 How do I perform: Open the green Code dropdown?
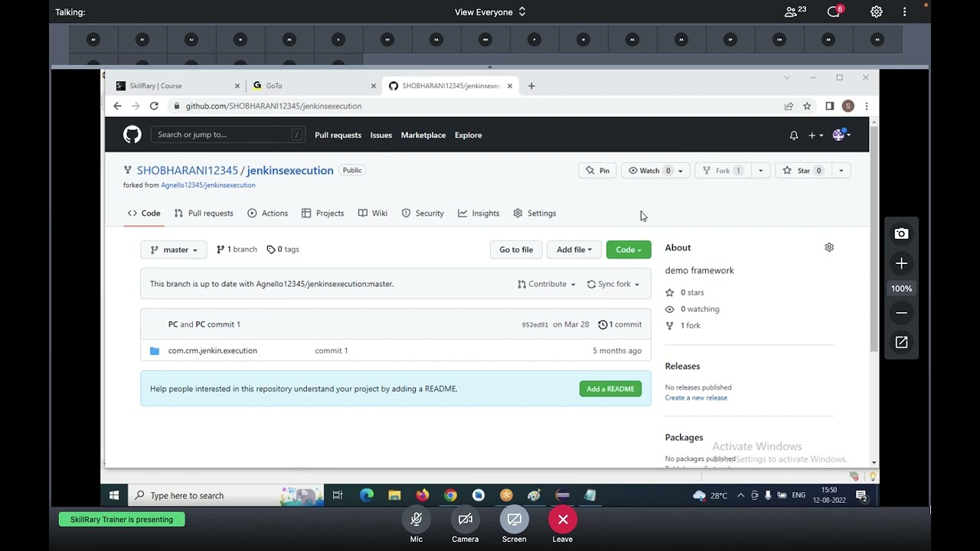[x=629, y=249]
